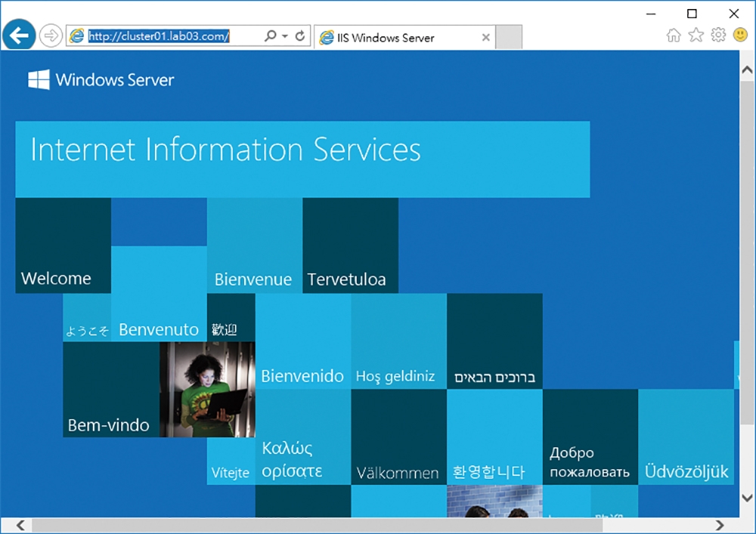Viewport: 756px width, 534px height.
Task: Click the vertical scrollbar up arrow
Action: tap(748, 69)
